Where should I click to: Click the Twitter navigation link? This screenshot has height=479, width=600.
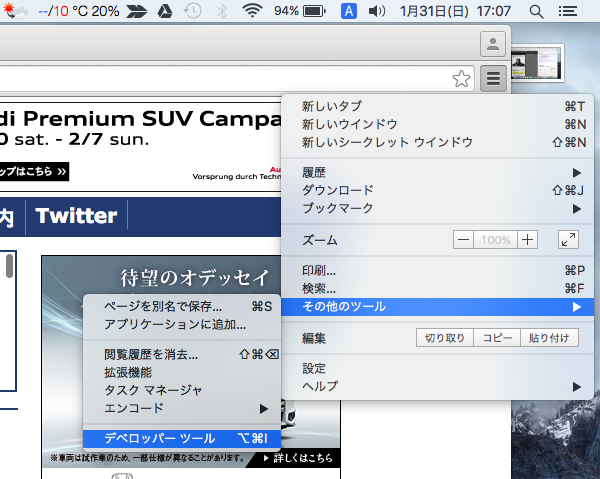76,216
